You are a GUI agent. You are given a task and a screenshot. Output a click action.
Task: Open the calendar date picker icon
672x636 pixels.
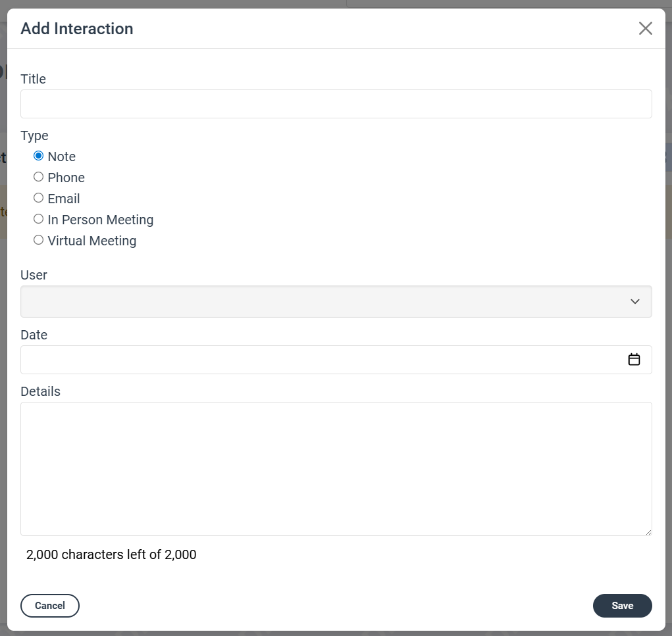634,359
